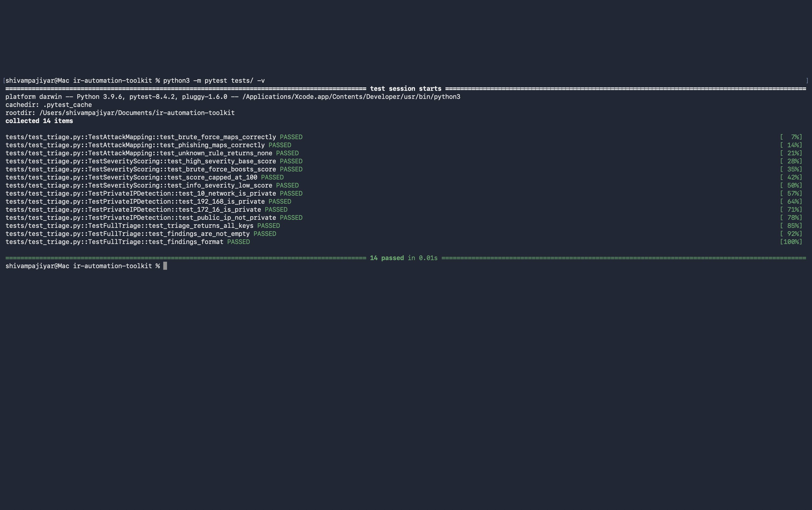Screen dimensions: 812x510
Task: Click the '[ 42%]' progress indicator
Action: [791, 177]
